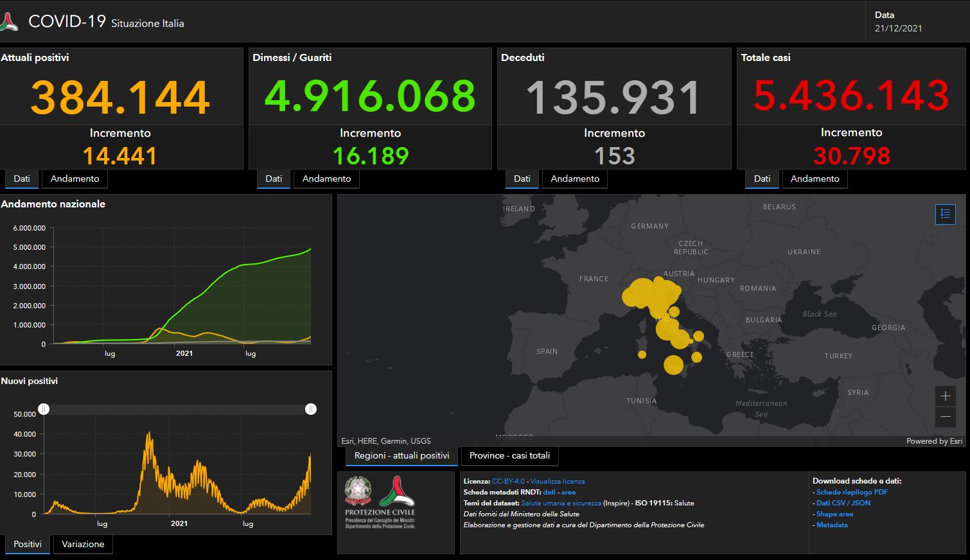Viewport: 970px width, 560px height.
Task: Select Dati tab under Deceduti
Action: point(522,179)
